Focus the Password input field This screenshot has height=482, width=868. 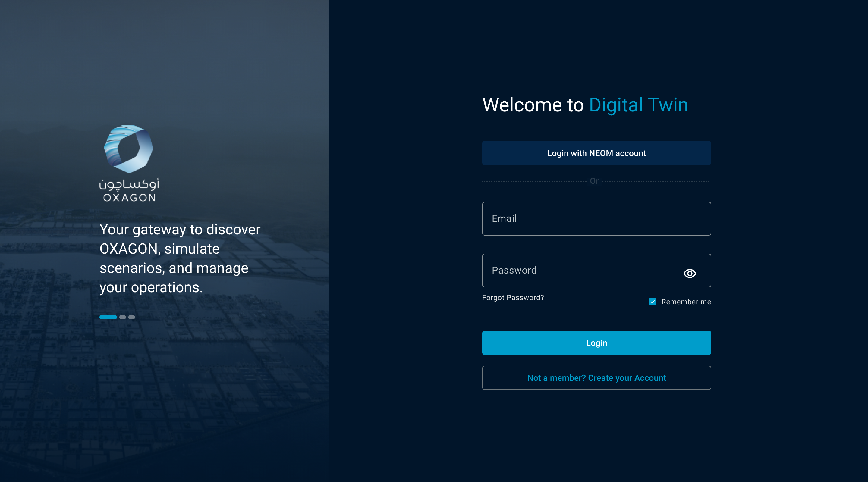point(596,271)
